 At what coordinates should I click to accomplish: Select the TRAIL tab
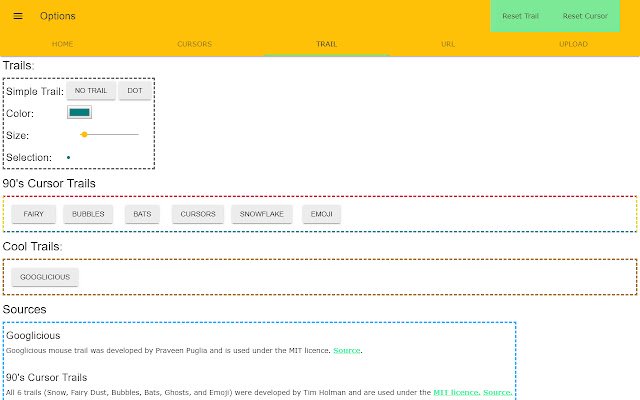pyautogui.click(x=327, y=44)
